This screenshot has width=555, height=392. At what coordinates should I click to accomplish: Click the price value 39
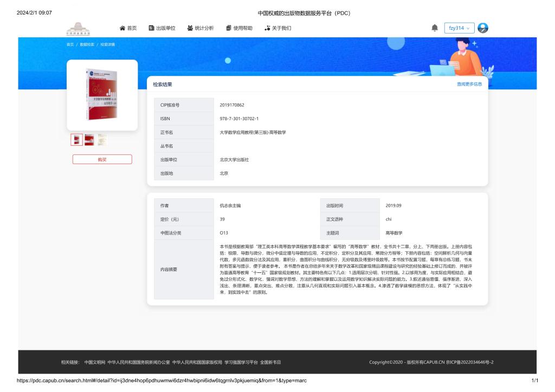[x=222, y=219]
